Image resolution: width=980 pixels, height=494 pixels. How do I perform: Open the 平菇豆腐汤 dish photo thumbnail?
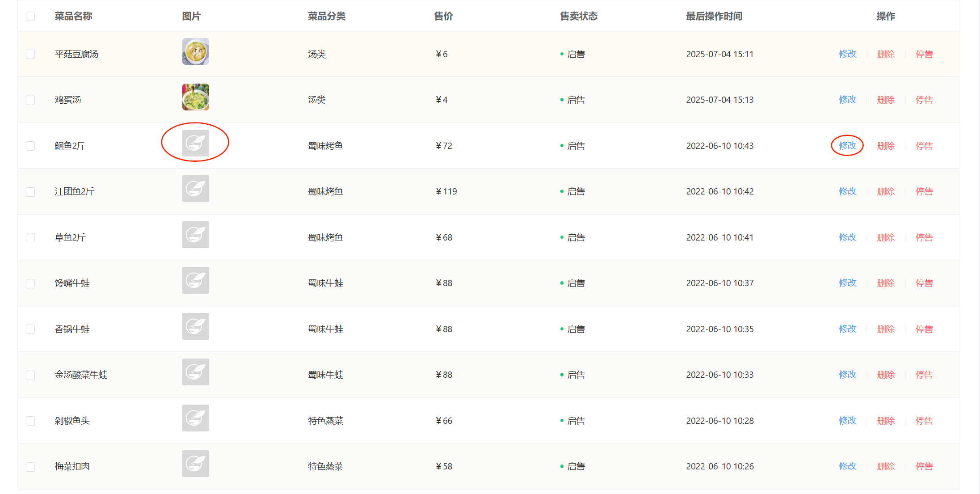click(x=195, y=51)
